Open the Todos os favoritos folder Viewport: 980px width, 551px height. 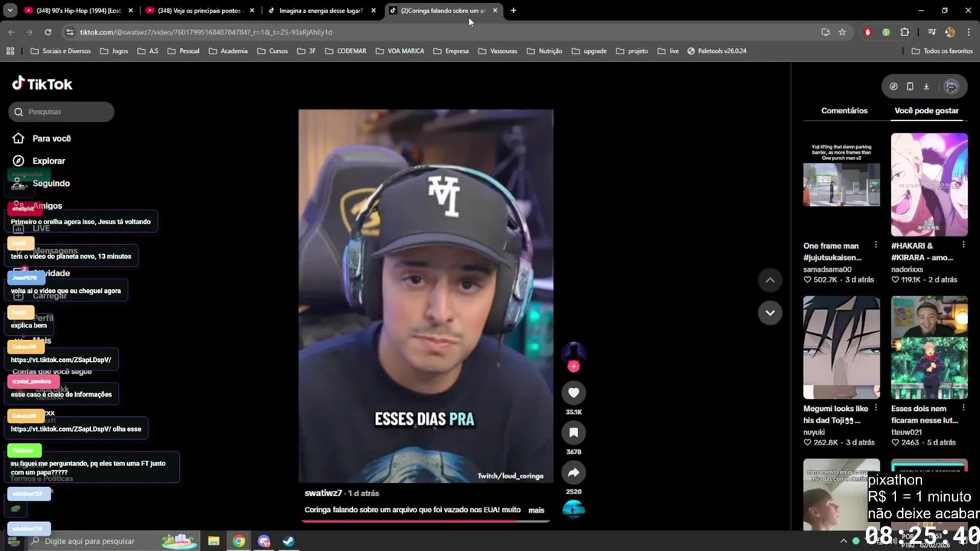coord(942,51)
